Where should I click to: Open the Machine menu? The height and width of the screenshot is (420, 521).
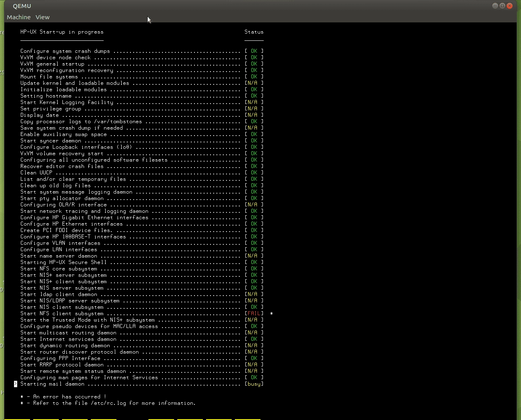point(18,17)
